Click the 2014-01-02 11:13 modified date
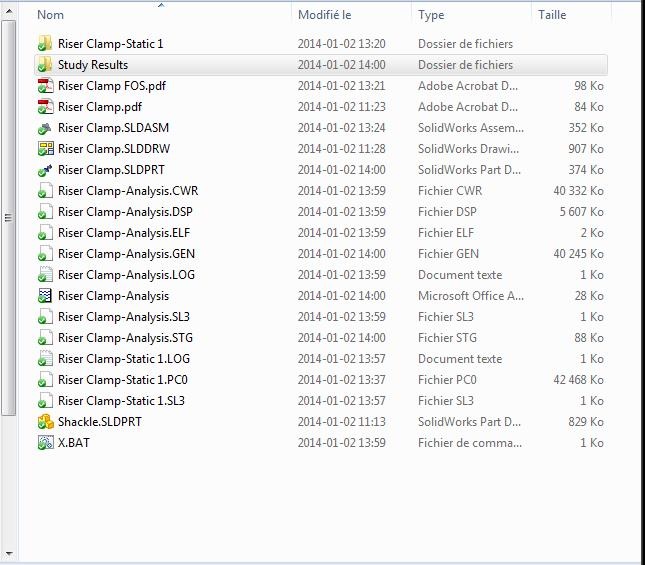645x565 pixels. pyautogui.click(x=341, y=421)
